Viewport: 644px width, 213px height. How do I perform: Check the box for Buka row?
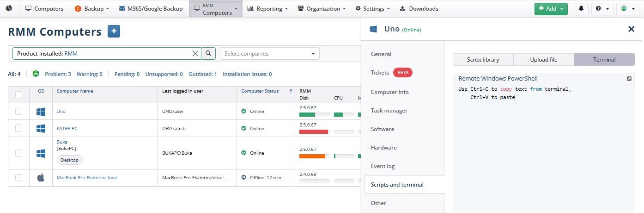point(19,153)
